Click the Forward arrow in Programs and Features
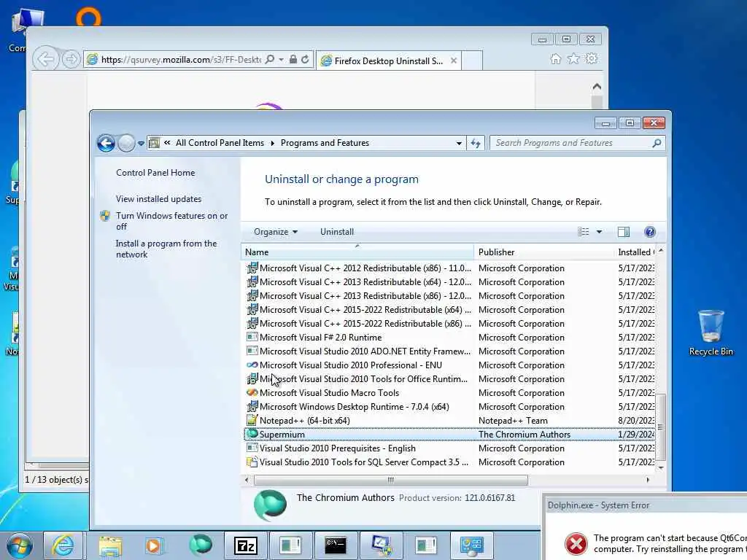Screen dimensions: 747x560 (126, 143)
